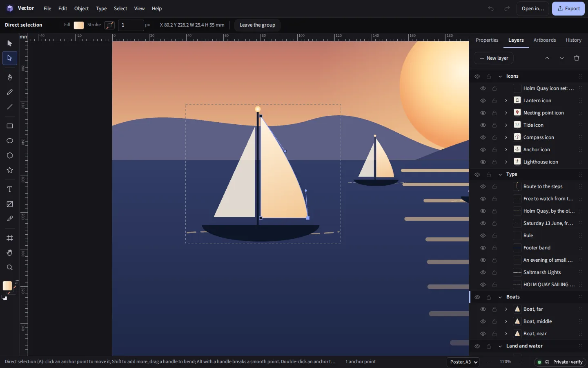Collapse the Land and water group

tap(500, 346)
